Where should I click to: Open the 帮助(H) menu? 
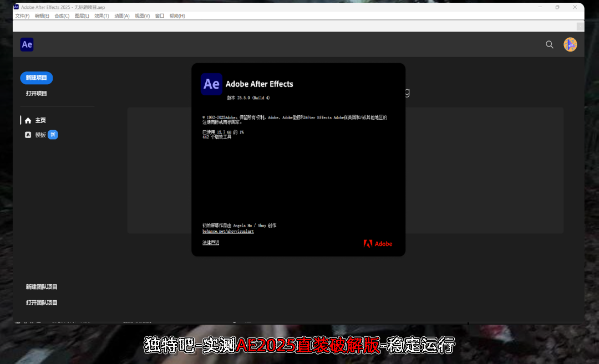click(x=177, y=16)
